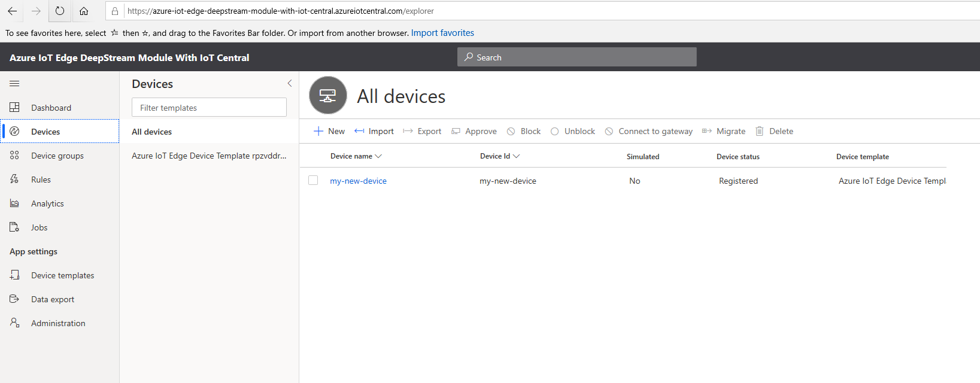Click the browser address bar URL
This screenshot has height=383, width=980.
281,11
